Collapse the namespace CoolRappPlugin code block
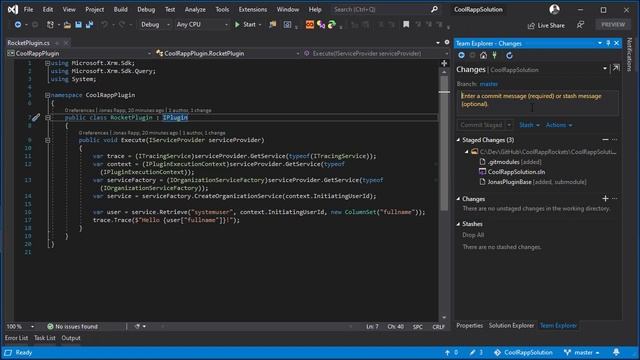640x360 pixels. point(47,95)
